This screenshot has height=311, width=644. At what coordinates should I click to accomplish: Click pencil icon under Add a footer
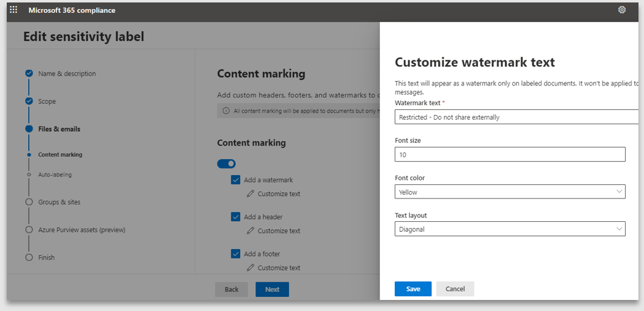tap(250, 267)
